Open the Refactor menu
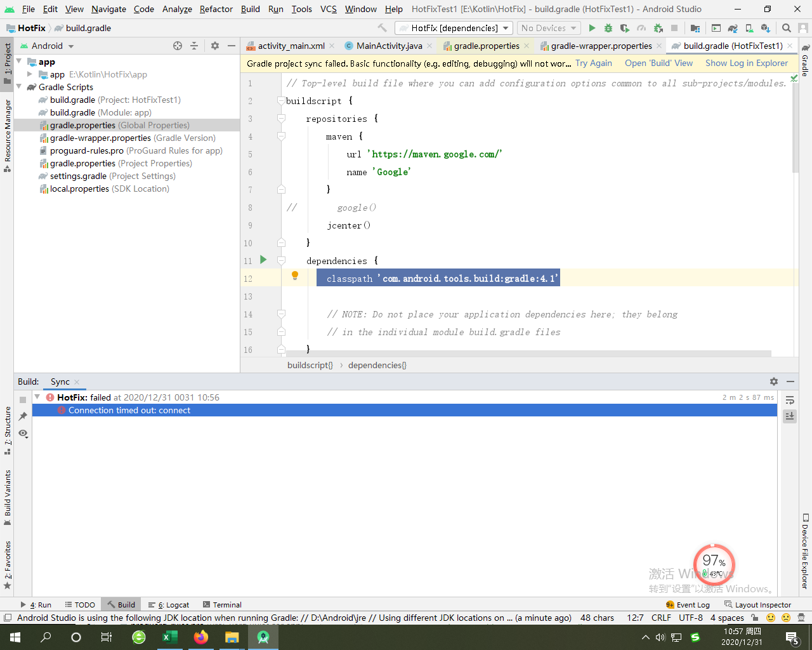Screen dimensions: 812x650 (x=216, y=9)
